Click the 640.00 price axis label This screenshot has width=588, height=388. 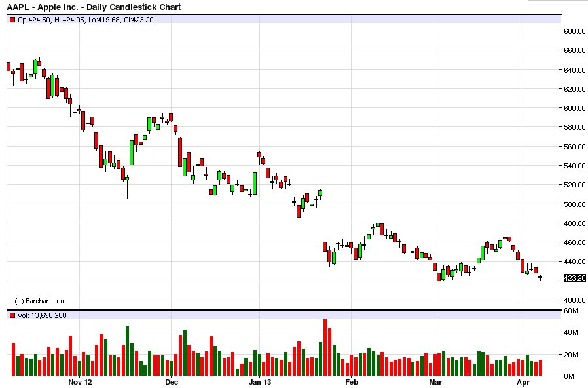tap(574, 70)
